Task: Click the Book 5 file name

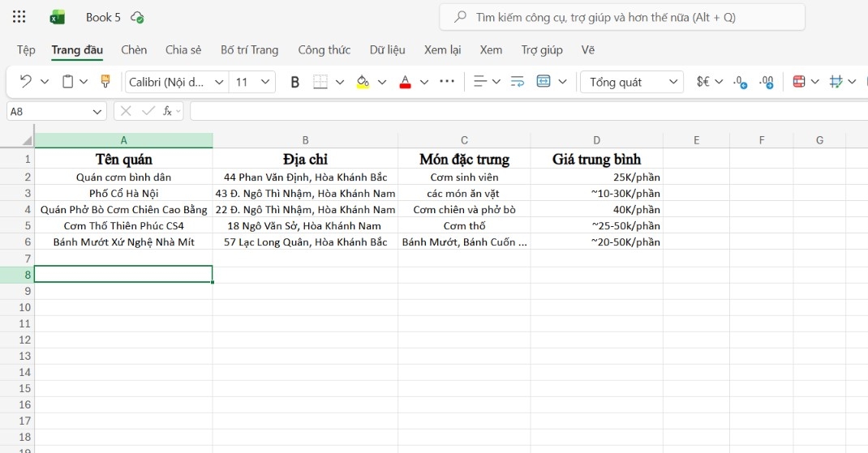Action: 103,17
